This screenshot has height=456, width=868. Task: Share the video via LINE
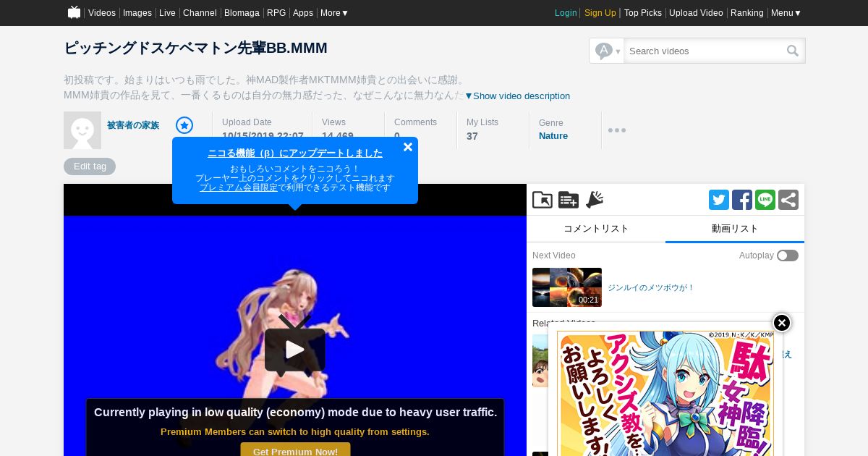[x=765, y=200]
